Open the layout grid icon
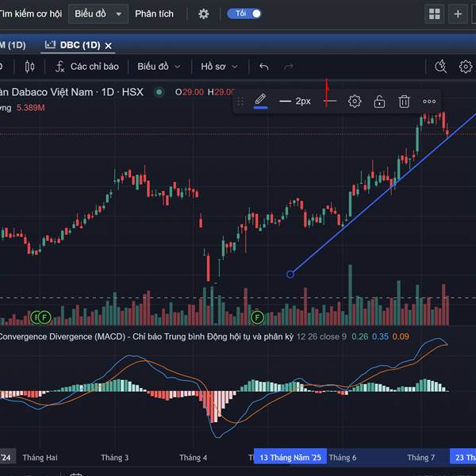Viewport: 476px width, 476px height. click(435, 13)
